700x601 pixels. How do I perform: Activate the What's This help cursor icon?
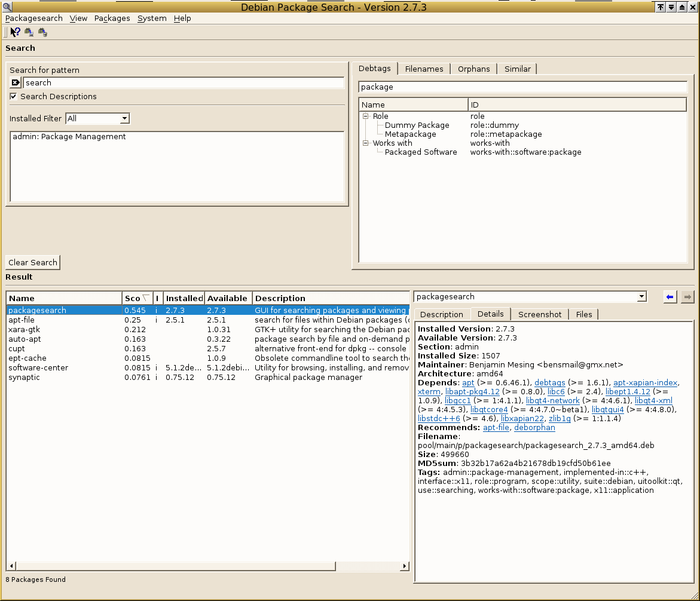tap(15, 32)
